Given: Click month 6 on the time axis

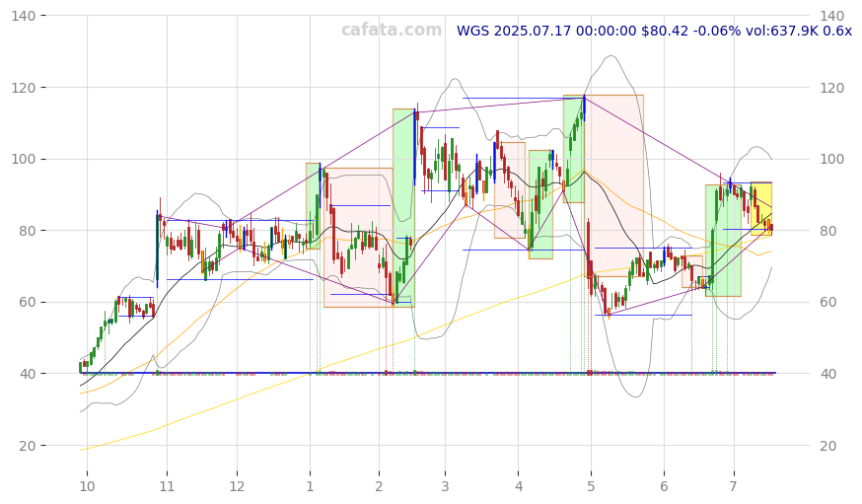Looking at the screenshot, I should pyautogui.click(x=664, y=486).
